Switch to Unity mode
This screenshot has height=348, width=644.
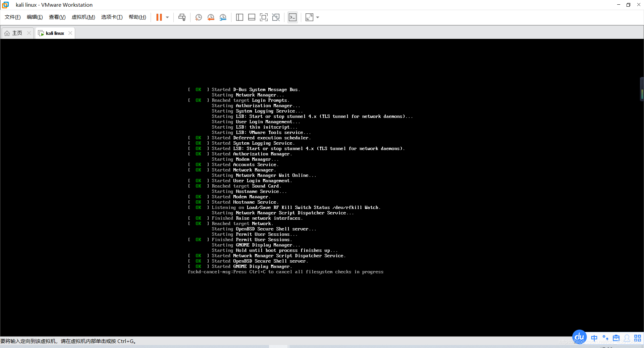[276, 17]
